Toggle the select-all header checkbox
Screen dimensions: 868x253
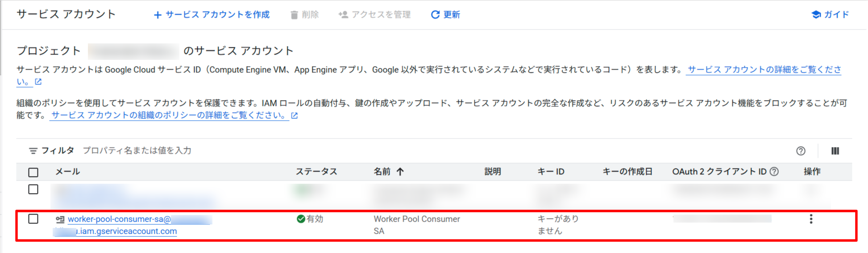(33, 172)
